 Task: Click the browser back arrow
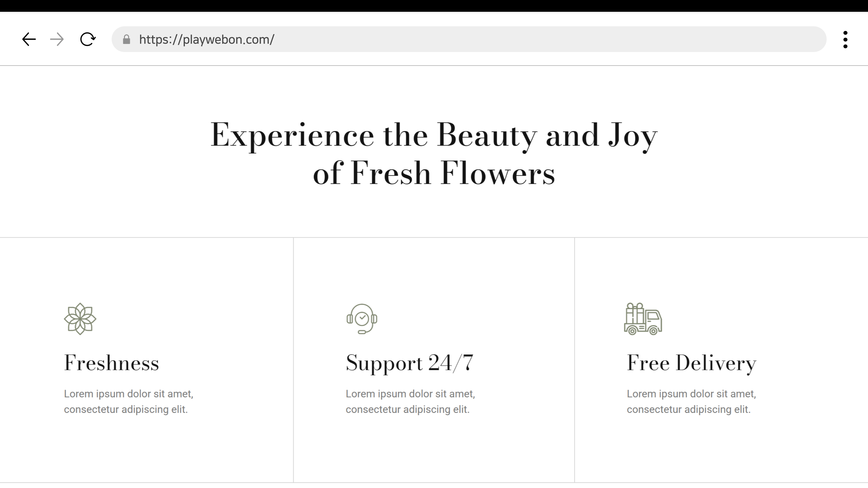29,39
